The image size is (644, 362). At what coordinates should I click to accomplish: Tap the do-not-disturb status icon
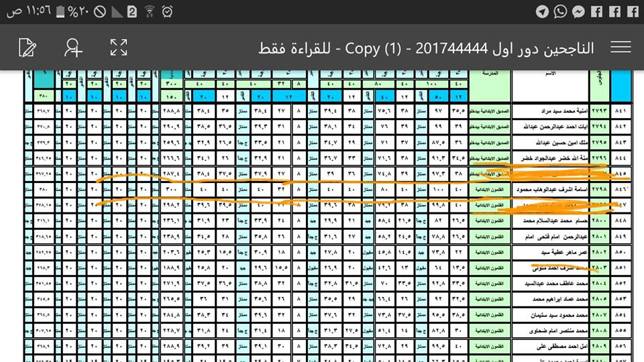99,11
